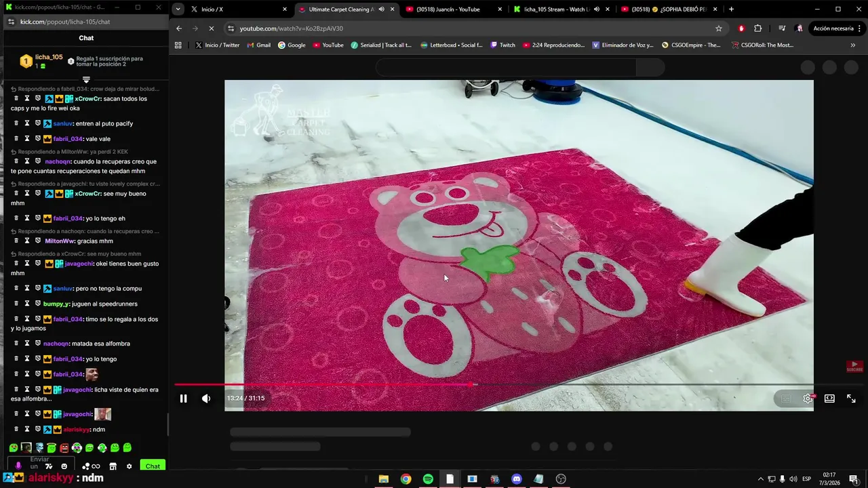Open YouTube player settings gear
The height and width of the screenshot is (488, 868).
(808, 399)
